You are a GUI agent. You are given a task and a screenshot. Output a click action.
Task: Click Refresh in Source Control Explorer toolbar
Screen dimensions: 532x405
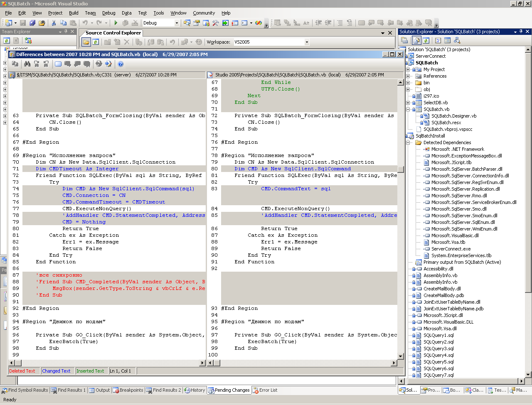click(96, 42)
